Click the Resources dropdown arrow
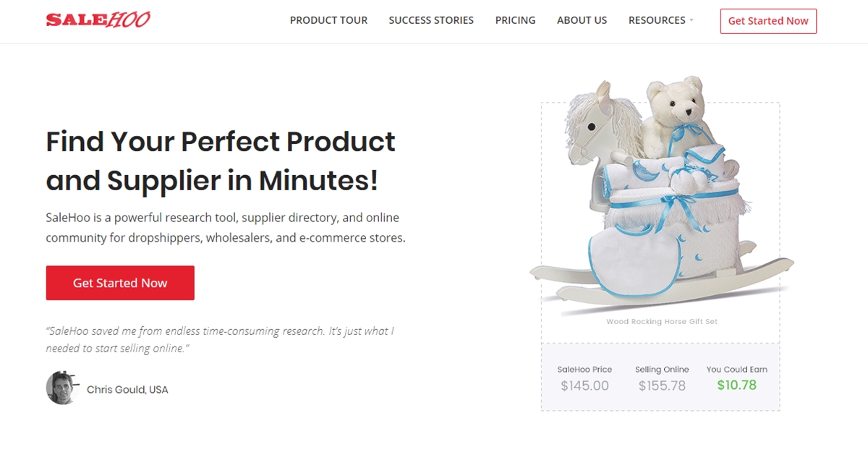 pos(692,20)
